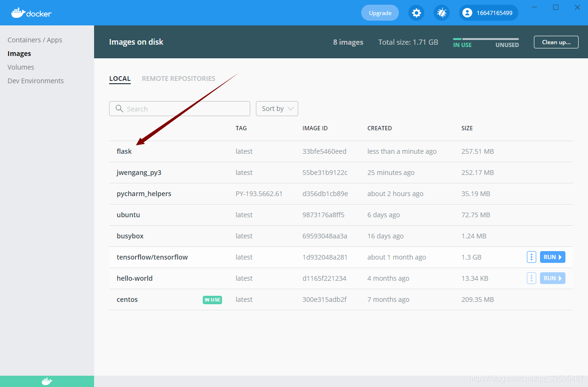This screenshot has height=387, width=588.
Task: Minimize the Docker window
Action: coord(534,7)
